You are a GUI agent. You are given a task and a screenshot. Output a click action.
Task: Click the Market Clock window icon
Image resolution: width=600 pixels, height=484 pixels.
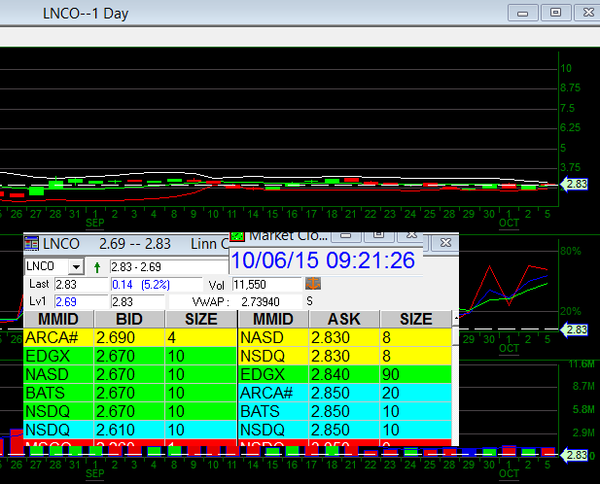tap(237, 236)
